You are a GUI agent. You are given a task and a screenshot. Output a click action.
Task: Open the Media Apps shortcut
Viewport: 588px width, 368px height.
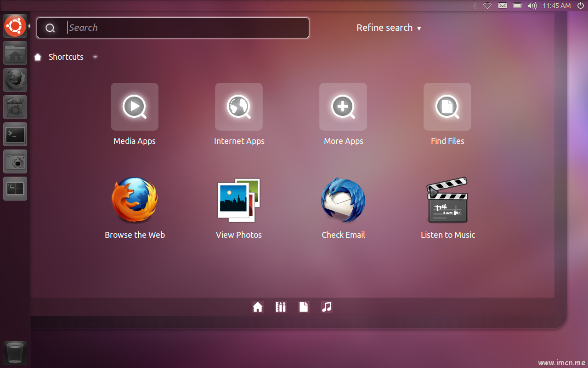[135, 107]
